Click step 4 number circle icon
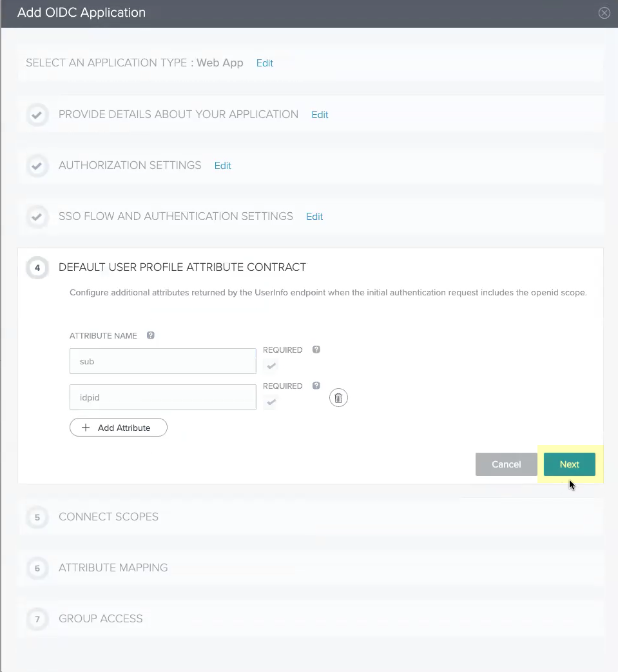Screen dimensions: 618x672 coord(37,268)
